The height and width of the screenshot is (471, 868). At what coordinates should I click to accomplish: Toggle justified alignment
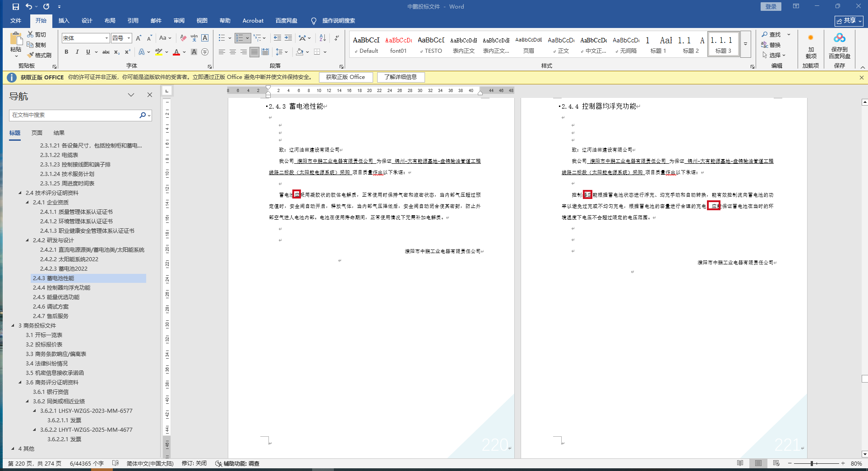[254, 52]
